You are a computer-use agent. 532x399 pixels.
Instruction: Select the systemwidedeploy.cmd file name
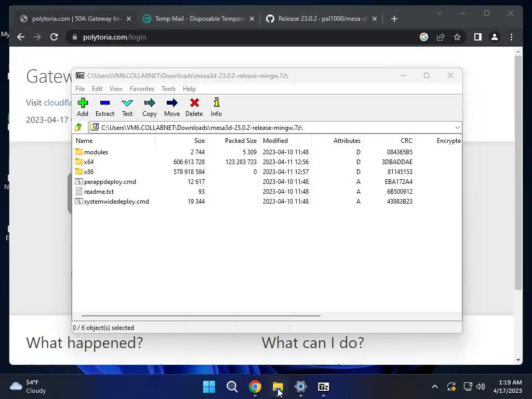click(x=116, y=201)
